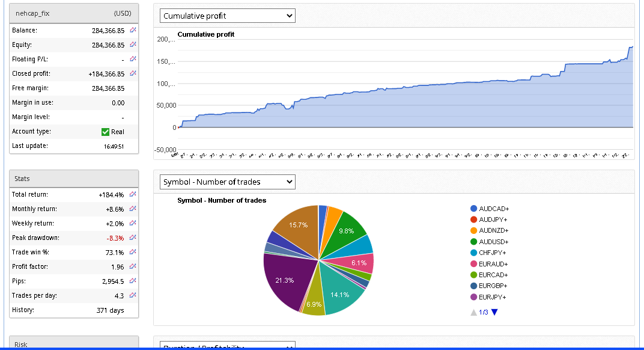Click the green Real account checkmark
The image size is (644, 350).
106,132
